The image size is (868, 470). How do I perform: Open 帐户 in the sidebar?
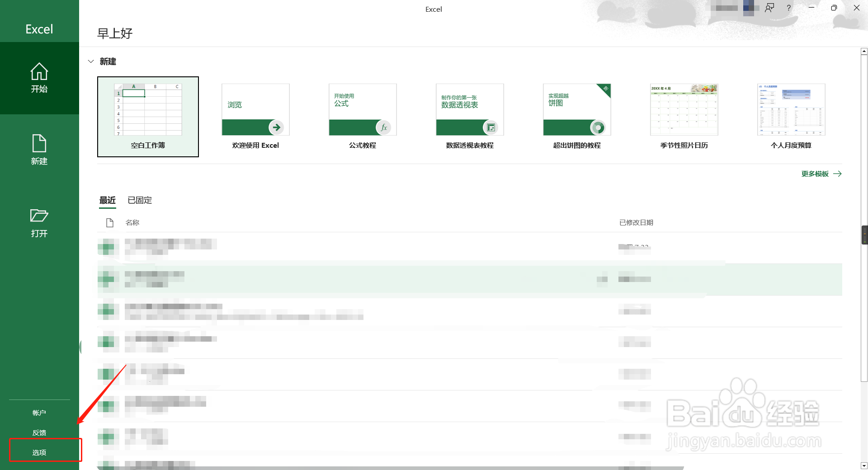39,413
